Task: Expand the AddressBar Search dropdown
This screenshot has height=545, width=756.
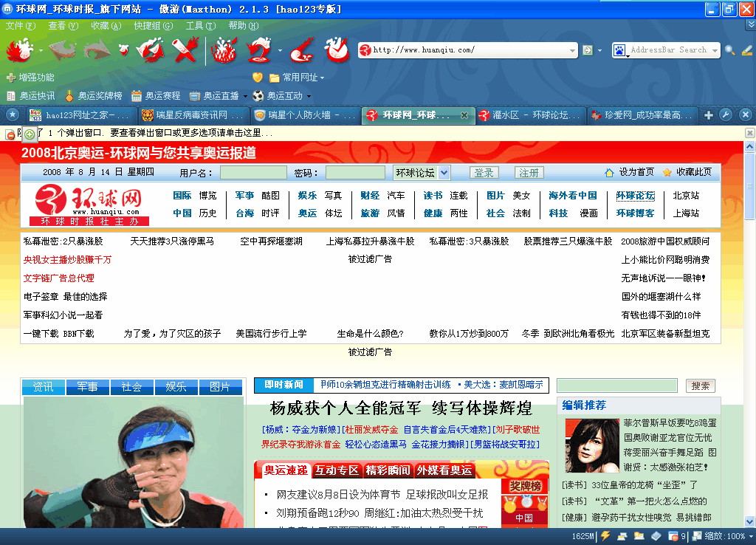Action: 715,50
